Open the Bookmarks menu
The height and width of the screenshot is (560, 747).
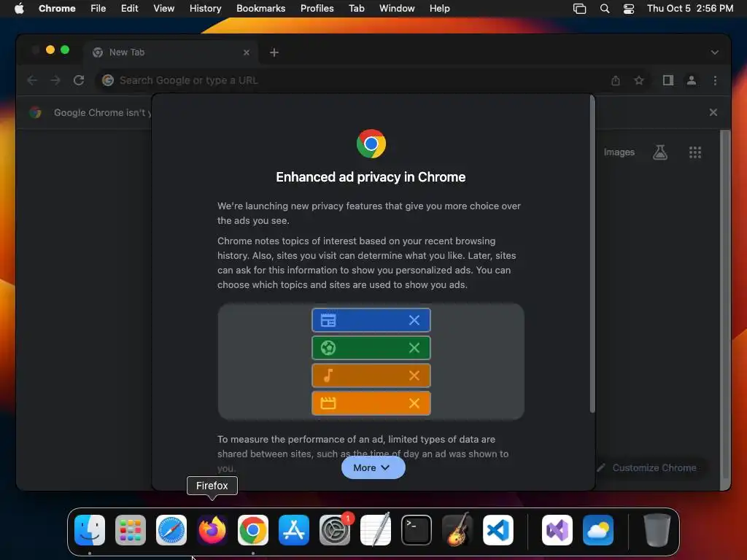(x=260, y=9)
